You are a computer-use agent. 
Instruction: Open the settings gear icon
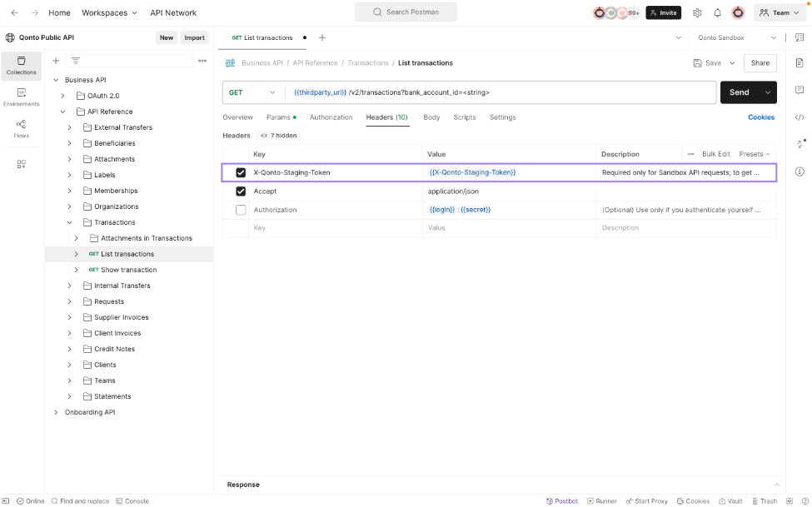(697, 13)
